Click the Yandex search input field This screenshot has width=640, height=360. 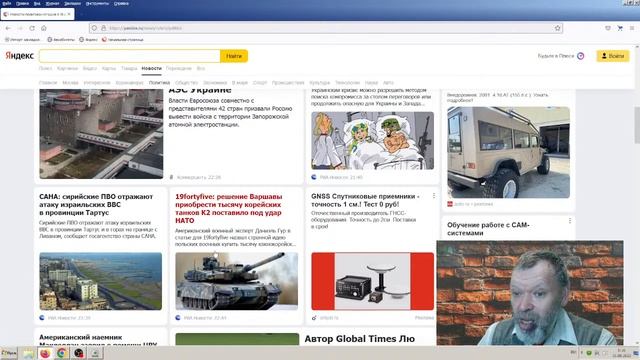(130, 56)
